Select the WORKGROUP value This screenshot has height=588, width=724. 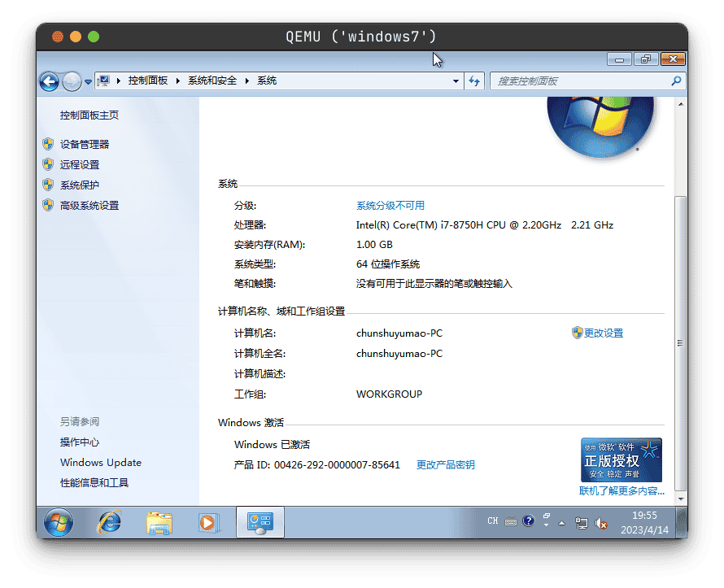pyautogui.click(x=389, y=394)
